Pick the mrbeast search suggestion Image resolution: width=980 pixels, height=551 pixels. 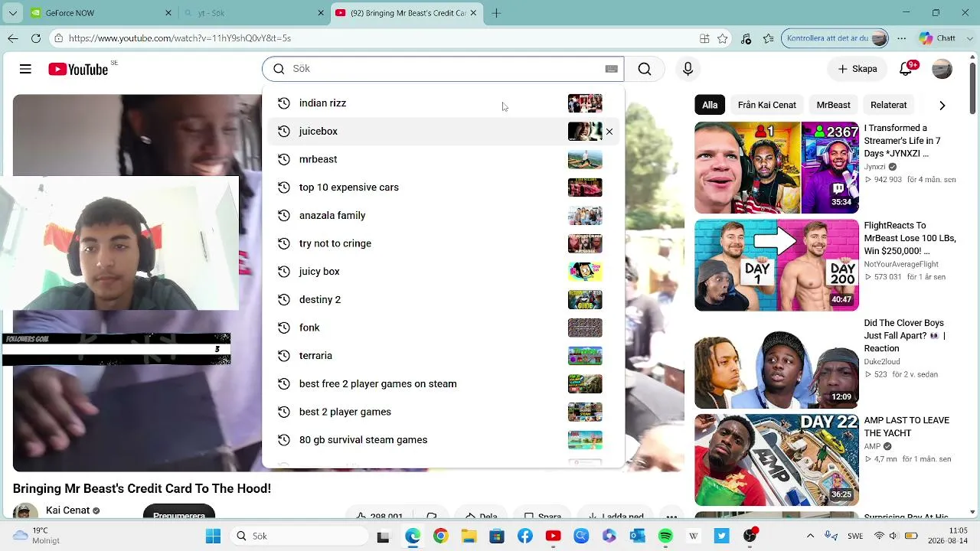[x=443, y=159]
